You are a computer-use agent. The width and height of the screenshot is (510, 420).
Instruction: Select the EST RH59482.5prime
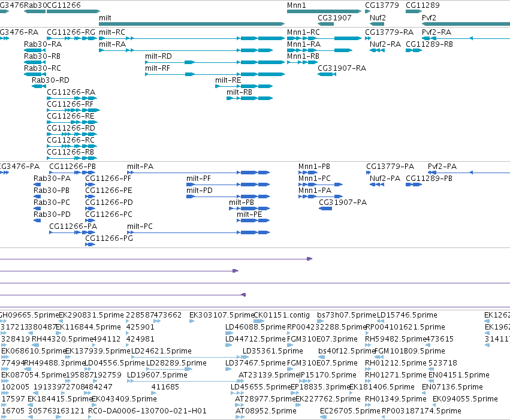[x=368, y=345]
